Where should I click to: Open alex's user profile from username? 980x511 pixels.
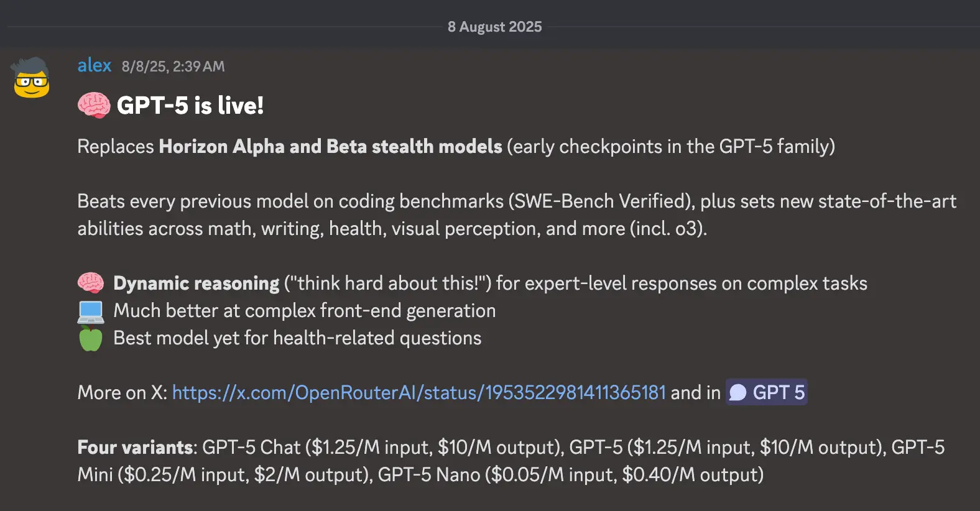(95, 65)
